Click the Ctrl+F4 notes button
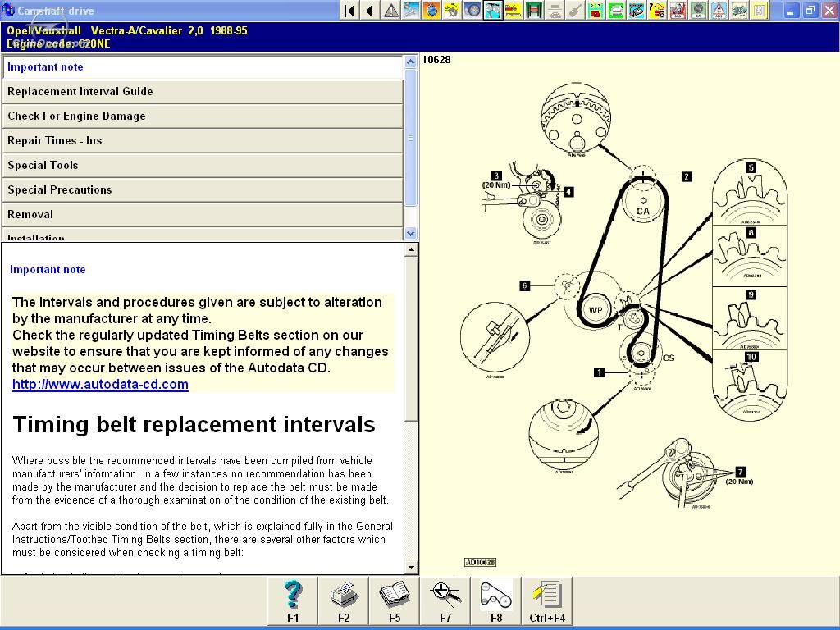Image resolution: width=840 pixels, height=630 pixels. pos(547,601)
